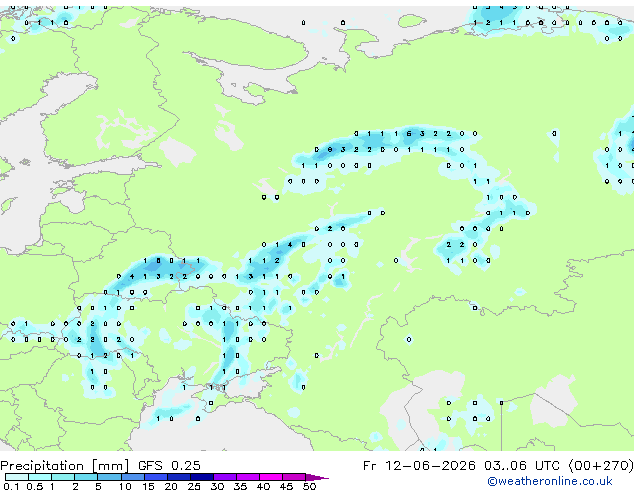This screenshot has height=490, width=634.
Task: Click the '0.1' legend scale label
Action: click(x=10, y=486)
